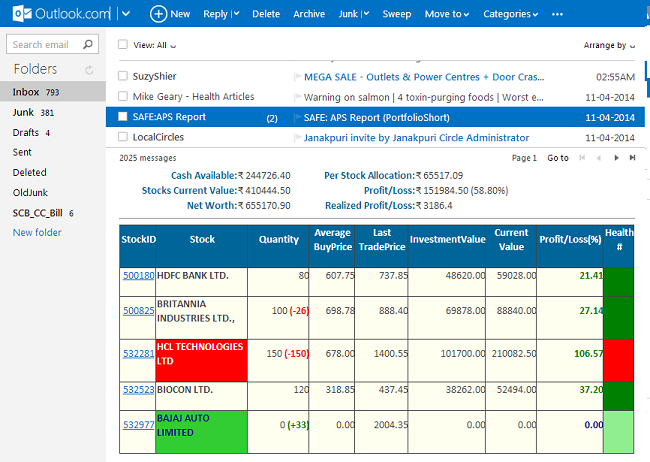This screenshot has width=650, height=462.
Task: Expand the Junk options arrow
Action: pyautogui.click(x=366, y=14)
